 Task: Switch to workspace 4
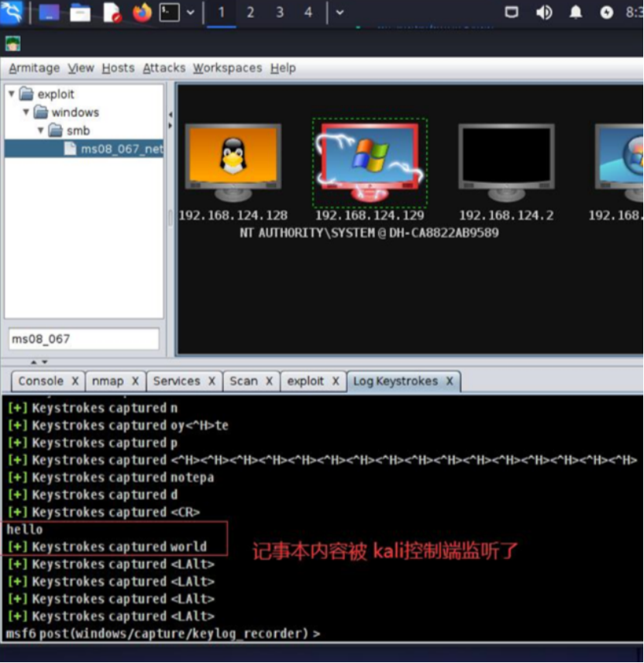point(308,12)
